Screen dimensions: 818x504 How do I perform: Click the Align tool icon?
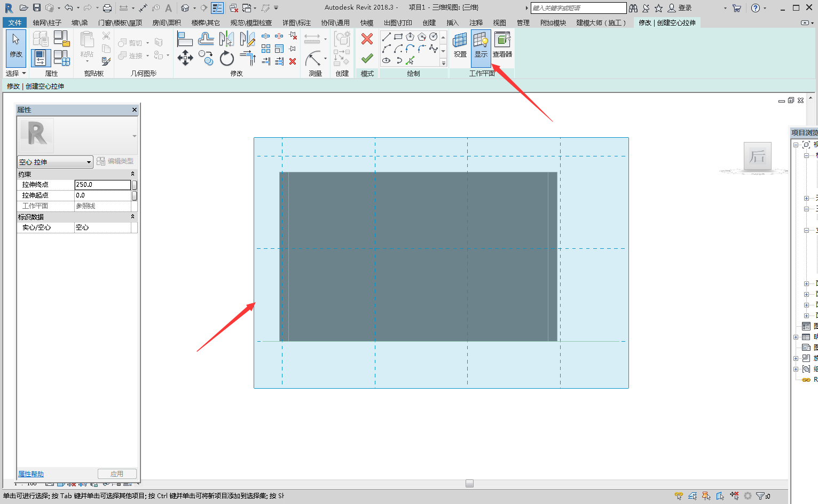point(185,39)
